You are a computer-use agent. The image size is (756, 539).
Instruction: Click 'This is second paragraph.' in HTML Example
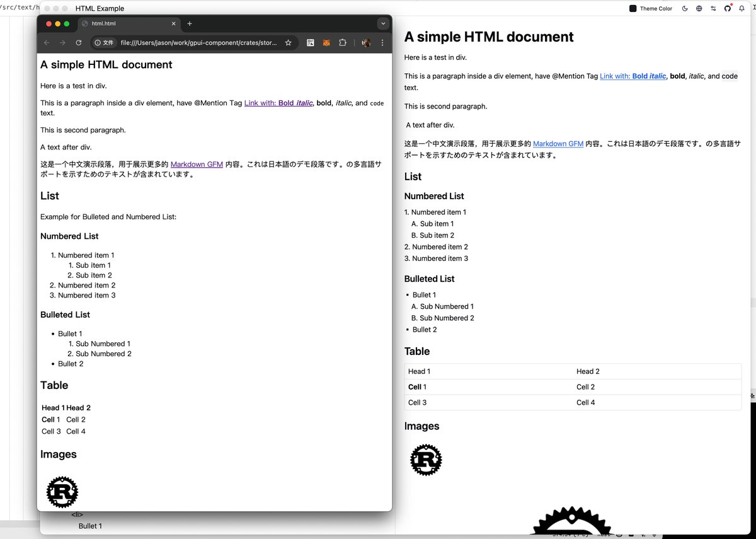click(x=445, y=107)
